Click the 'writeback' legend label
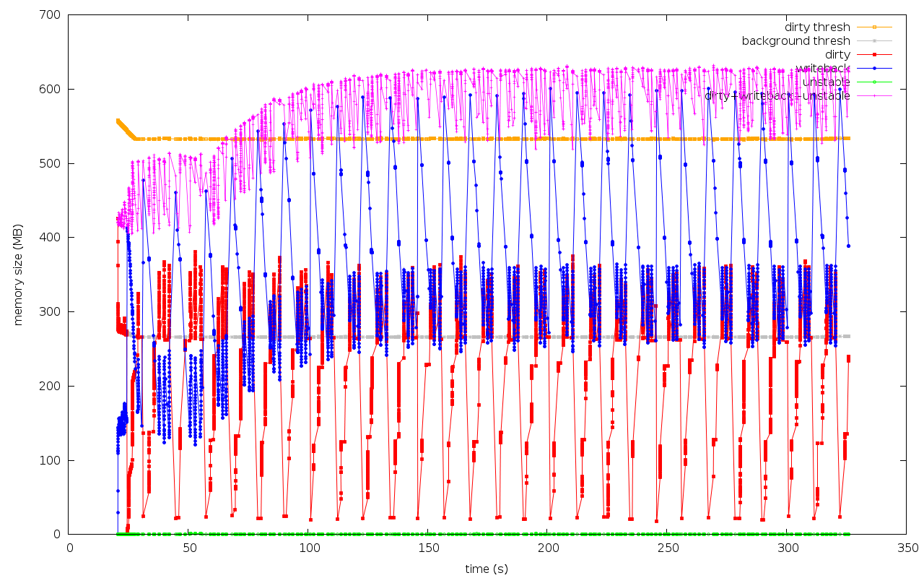 point(824,68)
